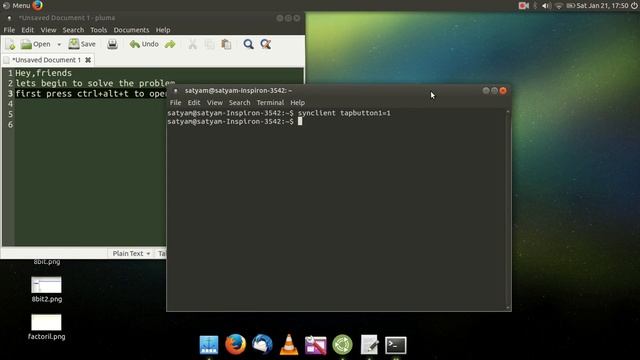Open Find and Replace icon in pluma
This screenshot has width=640, height=360.
[266, 44]
